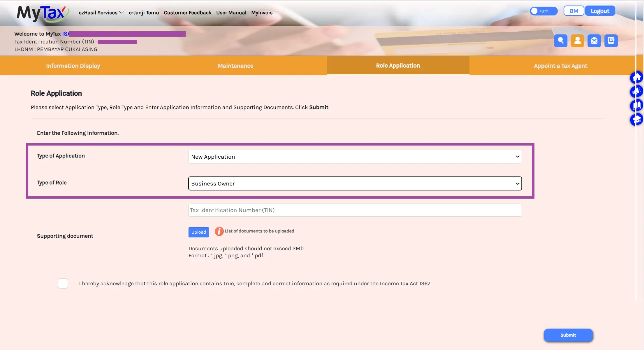Click the Submit button

[568, 335]
